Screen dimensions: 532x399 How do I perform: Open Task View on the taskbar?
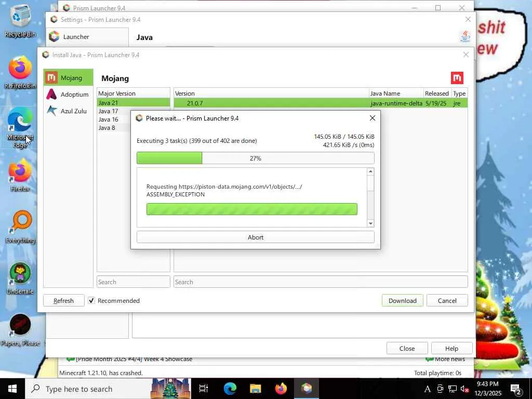pos(204,389)
